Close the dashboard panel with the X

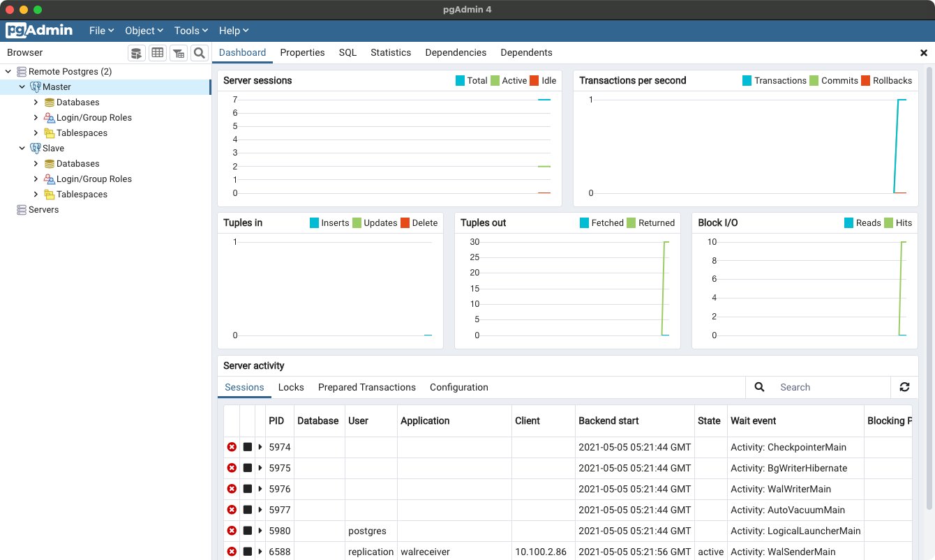point(924,53)
